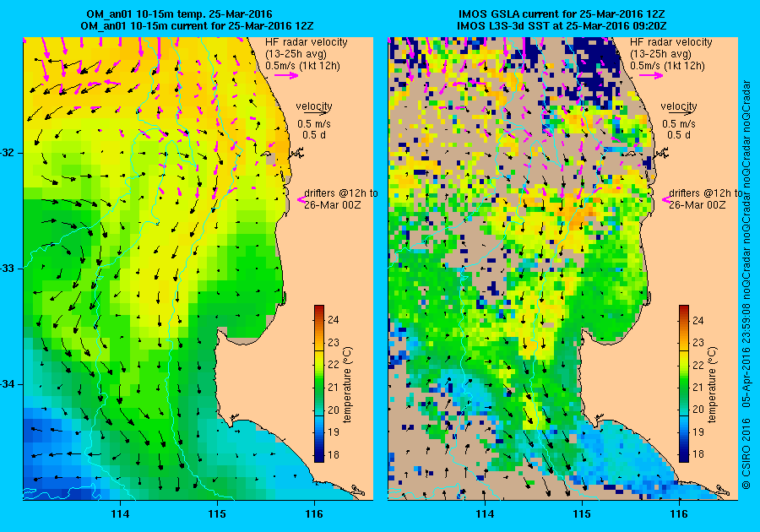760x532 pixels.
Task: Click the right map title 'IMOS GSLA current for 25-Mar-2016 12Z'
Action: 562,14
